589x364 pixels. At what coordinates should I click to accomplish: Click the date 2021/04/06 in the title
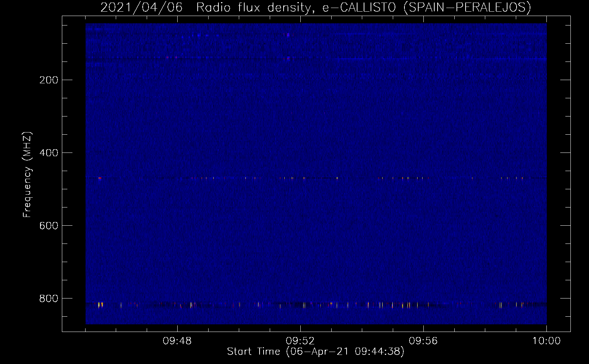[141, 7]
